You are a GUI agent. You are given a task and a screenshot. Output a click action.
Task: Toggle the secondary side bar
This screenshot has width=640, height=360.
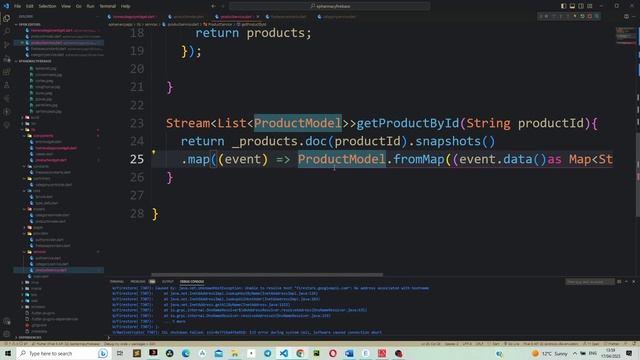pyautogui.click(x=581, y=6)
